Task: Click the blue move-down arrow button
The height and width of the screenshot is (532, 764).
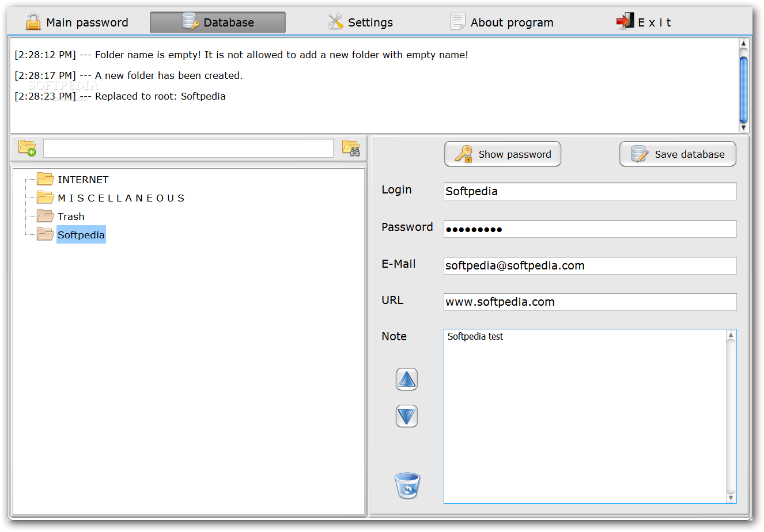Action: 407,416
